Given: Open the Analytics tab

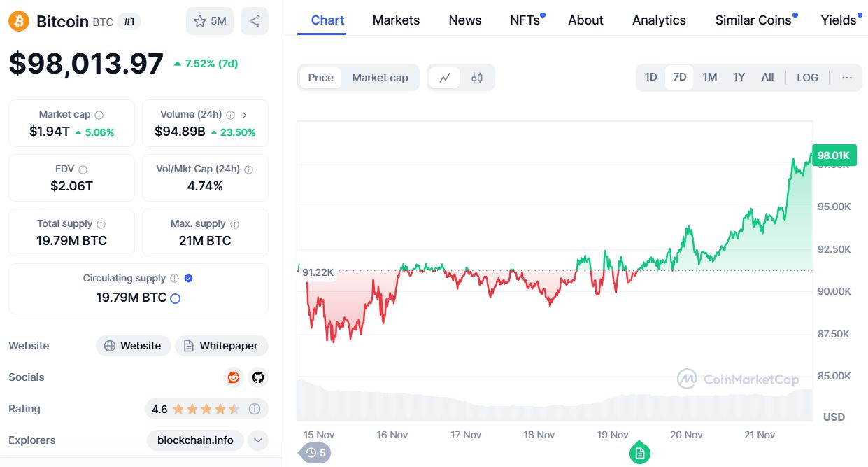Looking at the screenshot, I should click(659, 20).
